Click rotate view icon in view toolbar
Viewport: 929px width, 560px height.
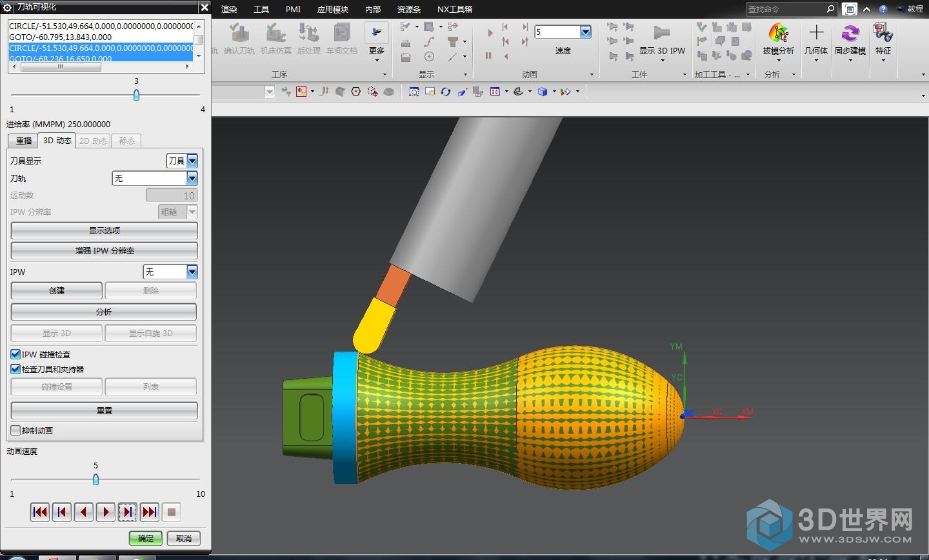pyautogui.click(x=446, y=92)
